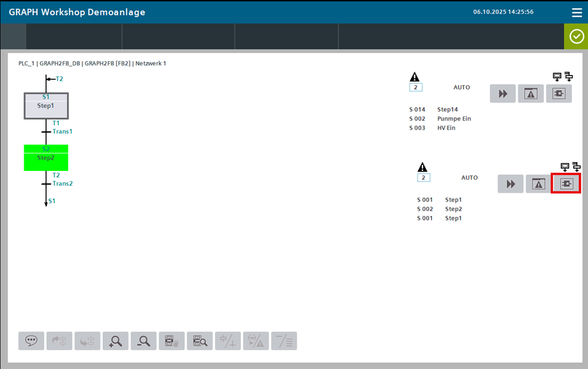The height and width of the screenshot is (369, 588).
Task: Click fast-forward button in the Step14 overview
Action: pyautogui.click(x=502, y=93)
